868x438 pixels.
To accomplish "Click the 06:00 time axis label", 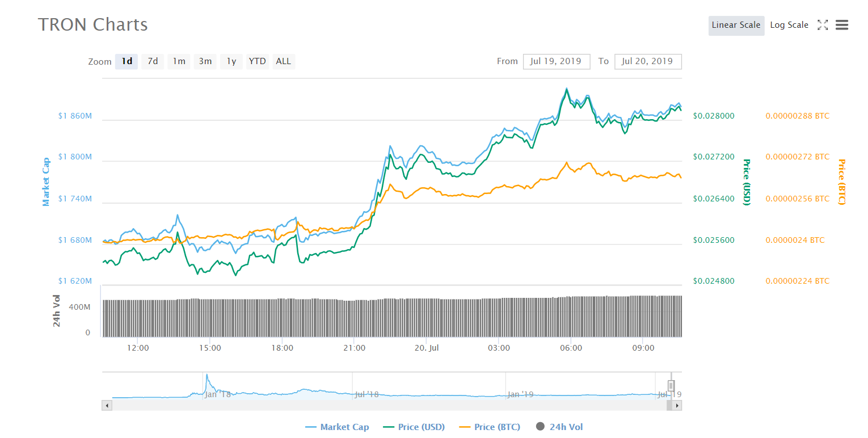I will [x=571, y=348].
